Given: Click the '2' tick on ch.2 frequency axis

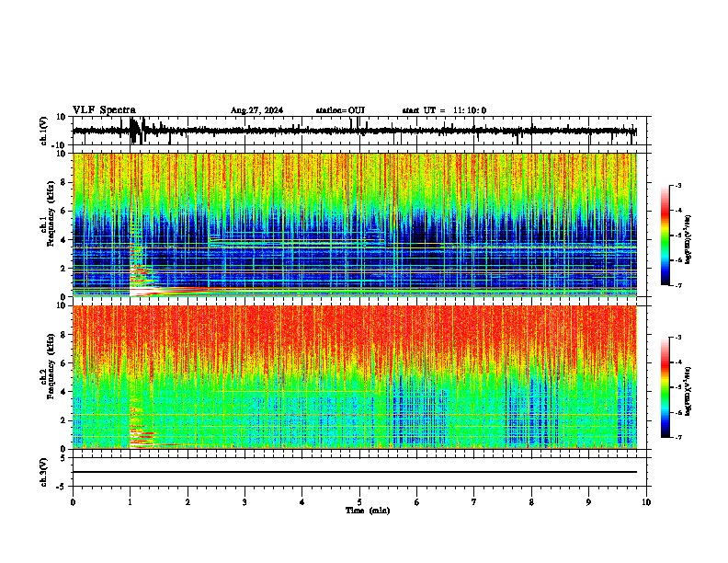Looking at the screenshot, I should tap(63, 420).
